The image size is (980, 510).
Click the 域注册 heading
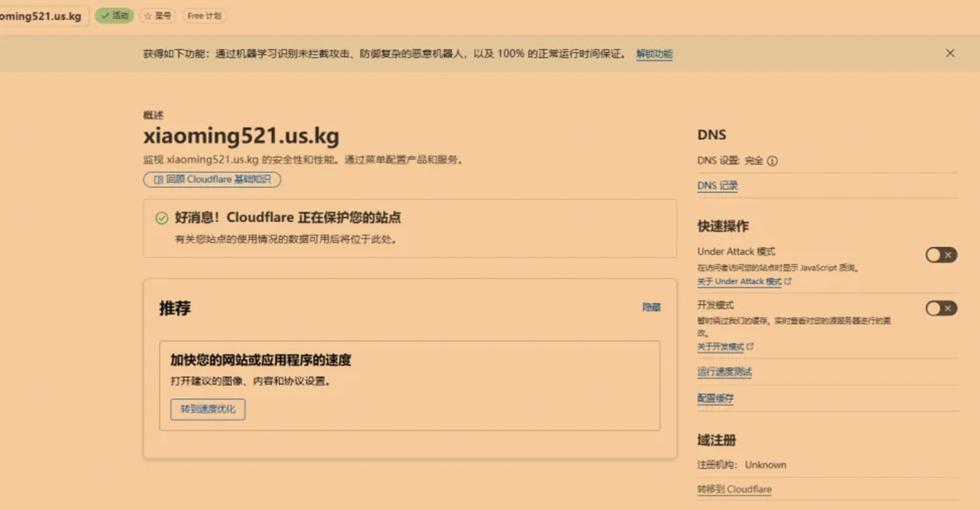pyautogui.click(x=717, y=440)
